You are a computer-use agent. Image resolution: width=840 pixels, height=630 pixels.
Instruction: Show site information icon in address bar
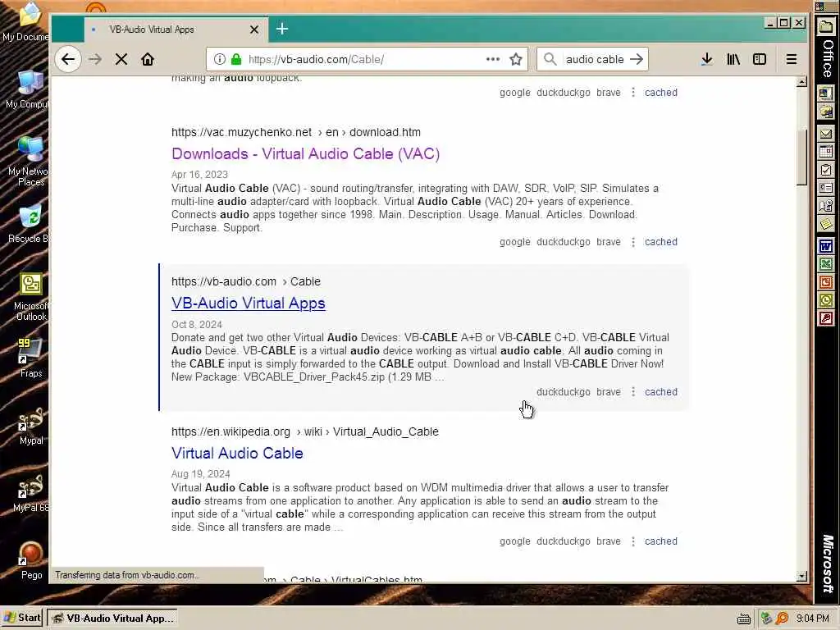[220, 59]
